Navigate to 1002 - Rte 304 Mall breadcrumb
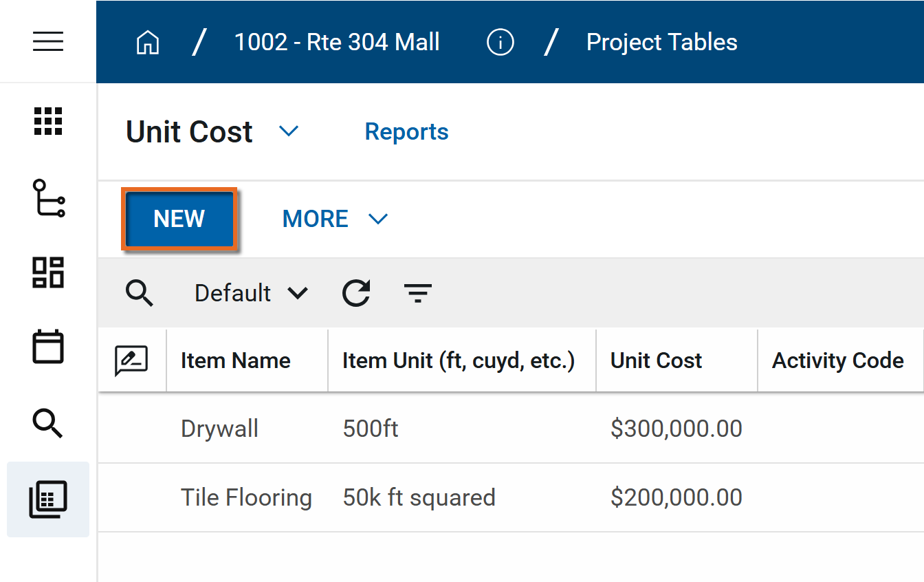The height and width of the screenshot is (582, 924). (x=337, y=43)
